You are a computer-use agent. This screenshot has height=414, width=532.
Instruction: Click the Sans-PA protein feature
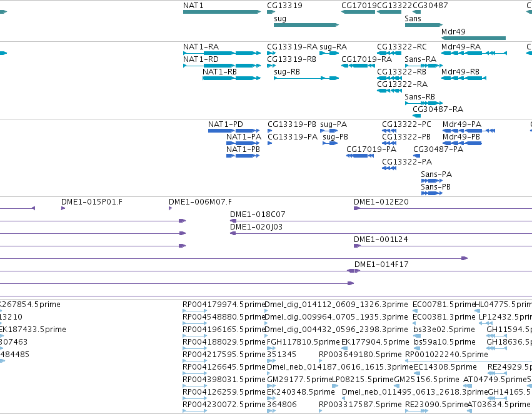pos(432,181)
